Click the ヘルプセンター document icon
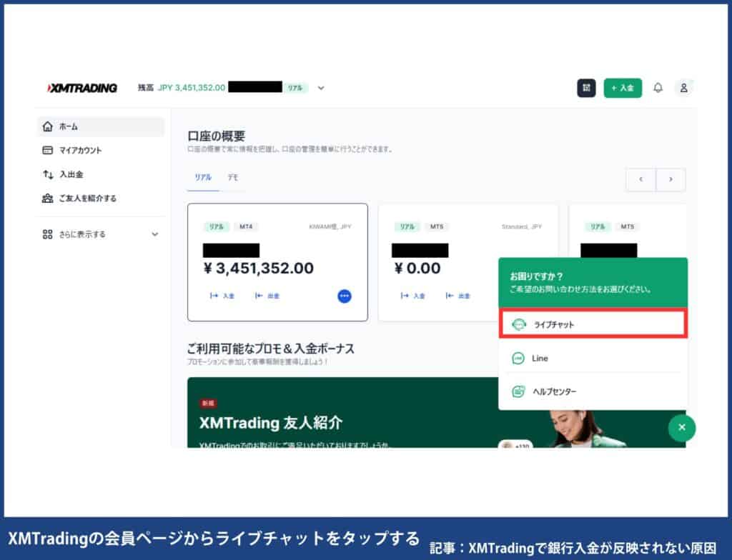Viewport: 732px width, 560px height. [x=518, y=391]
